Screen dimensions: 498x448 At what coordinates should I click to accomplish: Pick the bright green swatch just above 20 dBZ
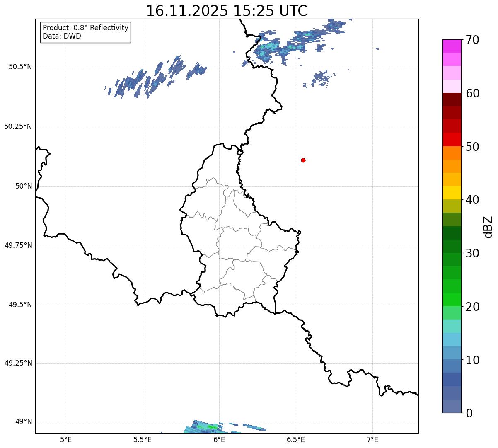(x=452, y=299)
